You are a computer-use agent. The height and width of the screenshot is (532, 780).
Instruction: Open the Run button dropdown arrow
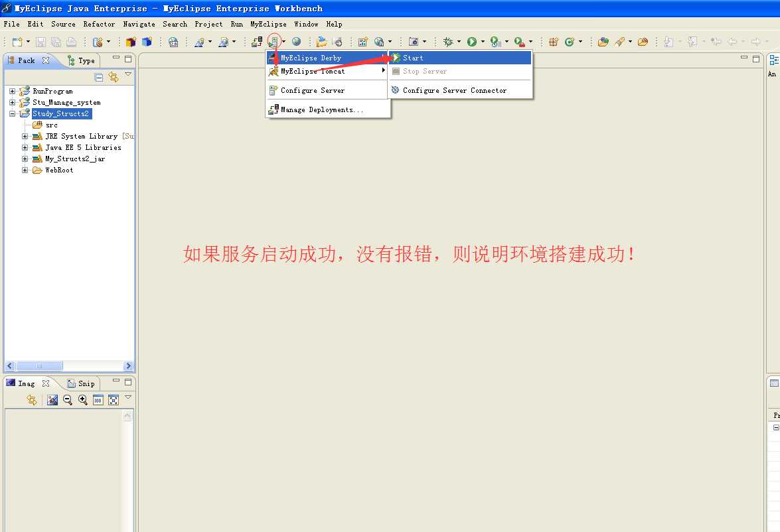pyautogui.click(x=483, y=42)
